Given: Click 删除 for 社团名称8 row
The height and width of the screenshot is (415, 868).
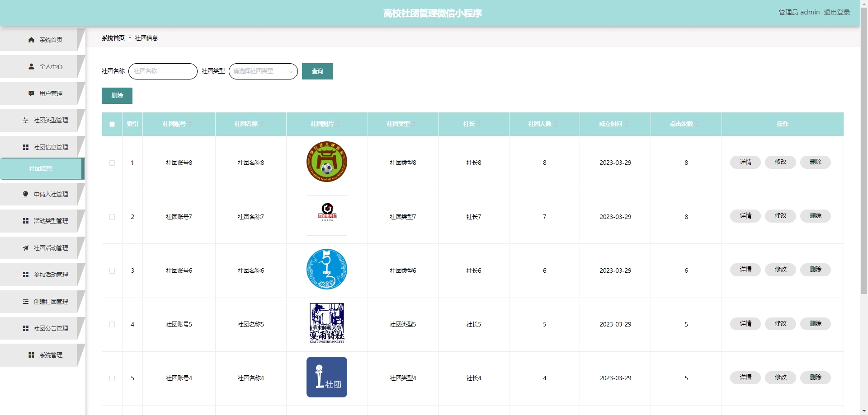Looking at the screenshot, I should pos(816,162).
